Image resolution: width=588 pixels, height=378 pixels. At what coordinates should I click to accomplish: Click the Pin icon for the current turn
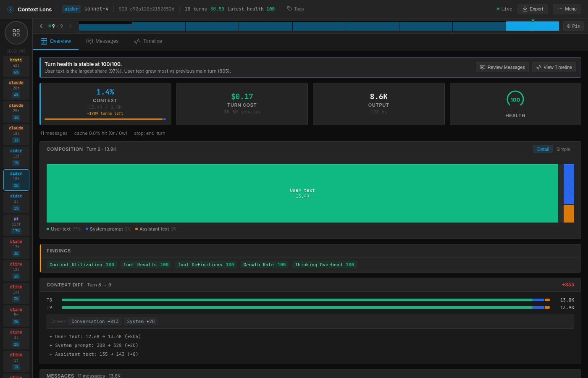pos(570,26)
